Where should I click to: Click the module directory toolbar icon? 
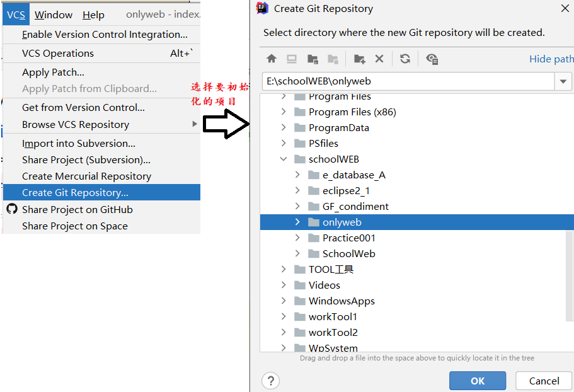click(x=333, y=59)
